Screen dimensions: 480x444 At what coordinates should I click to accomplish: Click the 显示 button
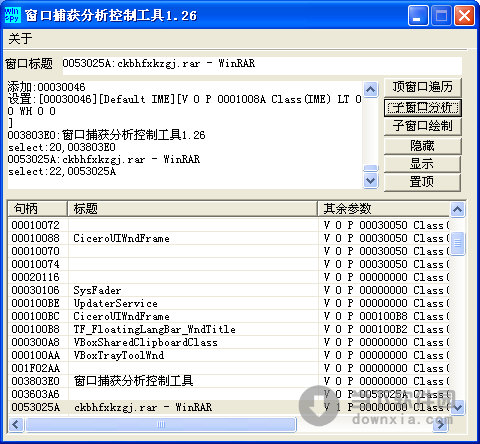[x=422, y=164]
